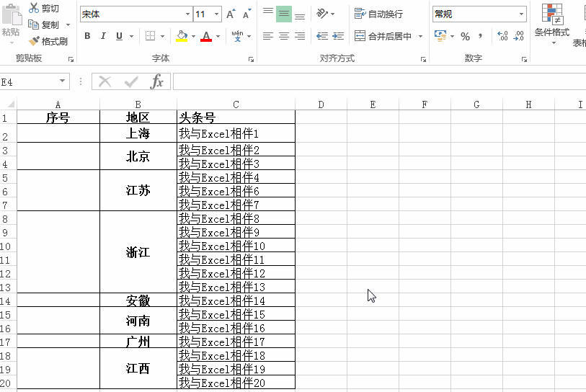
Task: Toggle Wrap Text (自动换行)
Action: (378, 14)
